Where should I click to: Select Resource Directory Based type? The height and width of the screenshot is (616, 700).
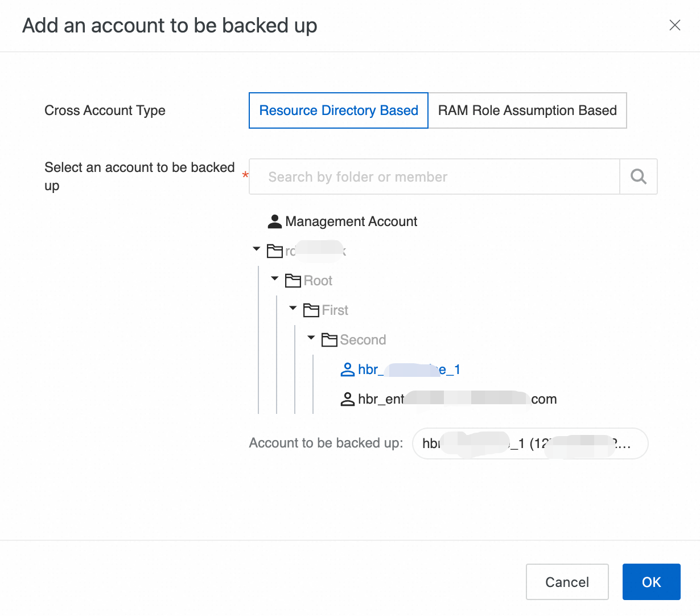click(339, 110)
